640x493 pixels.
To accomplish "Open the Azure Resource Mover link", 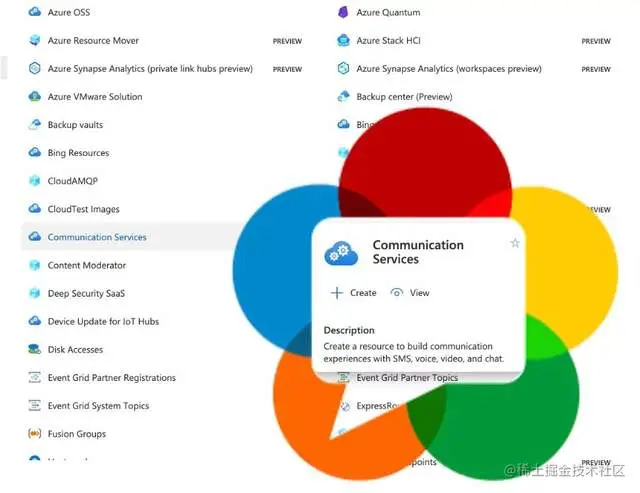I will (93, 40).
